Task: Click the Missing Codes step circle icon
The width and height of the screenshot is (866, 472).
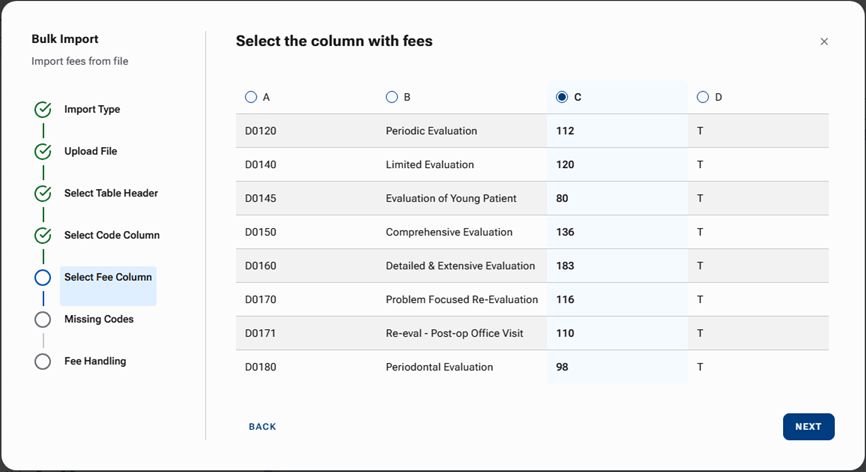Action: [42, 320]
